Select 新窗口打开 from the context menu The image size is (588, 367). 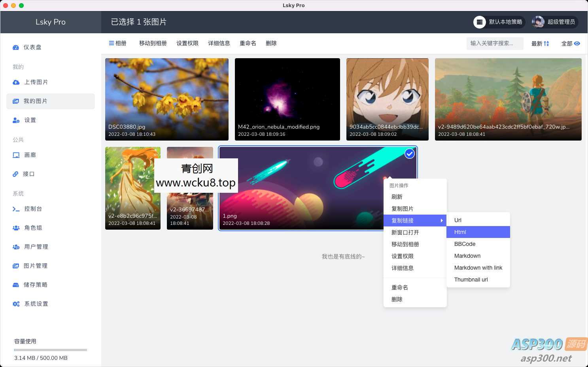tap(405, 232)
